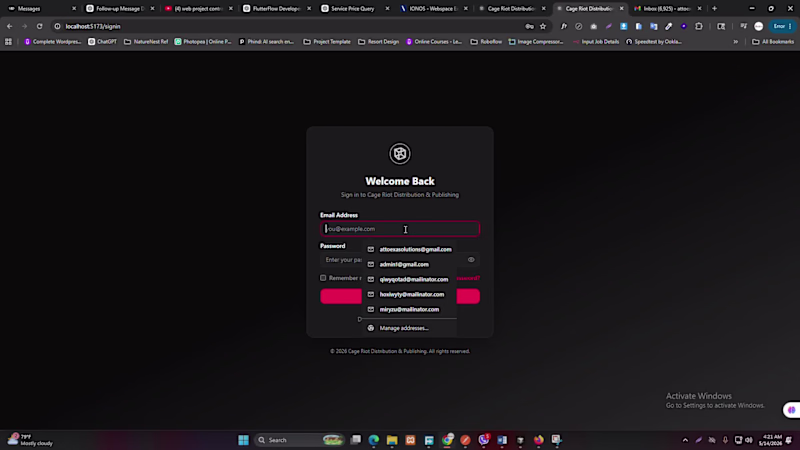Open the saved passwords key icon

pos(529,26)
